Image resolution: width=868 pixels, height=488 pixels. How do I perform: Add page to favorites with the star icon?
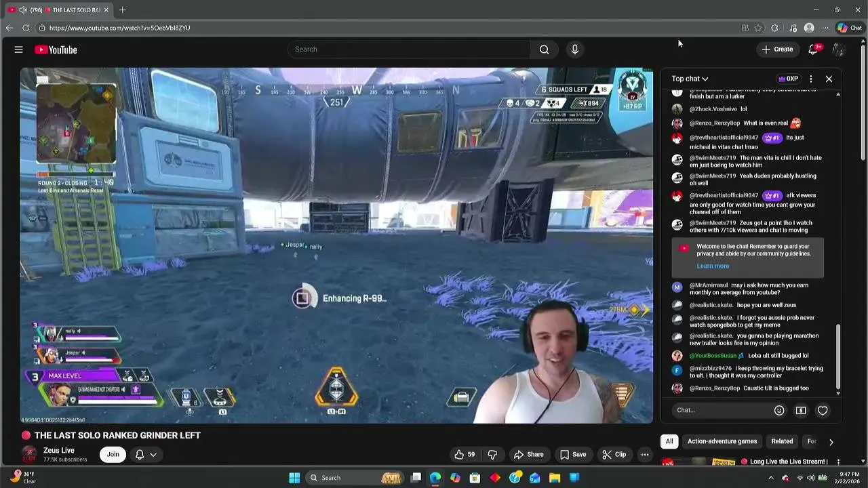758,28
